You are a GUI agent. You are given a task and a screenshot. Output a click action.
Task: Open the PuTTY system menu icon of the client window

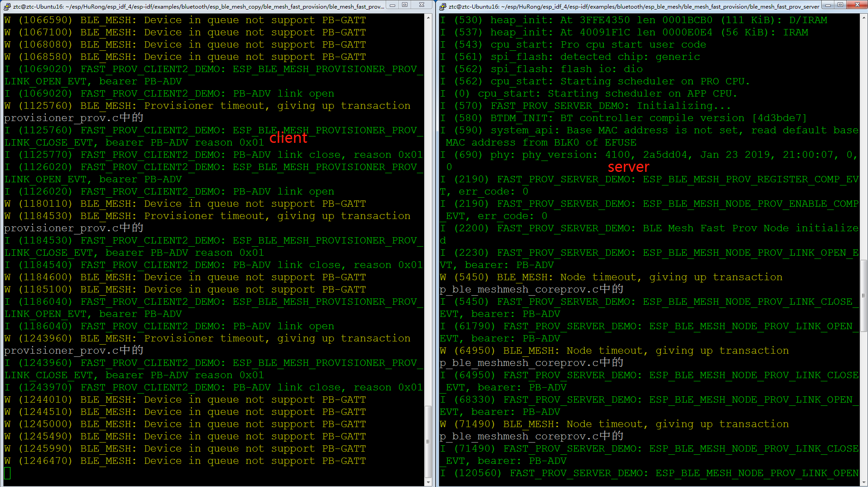7,6
